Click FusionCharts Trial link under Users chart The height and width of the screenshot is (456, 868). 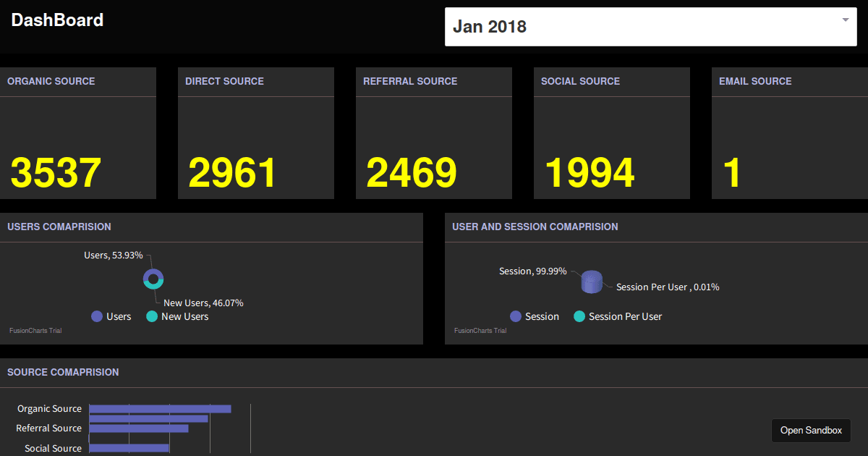(35, 331)
